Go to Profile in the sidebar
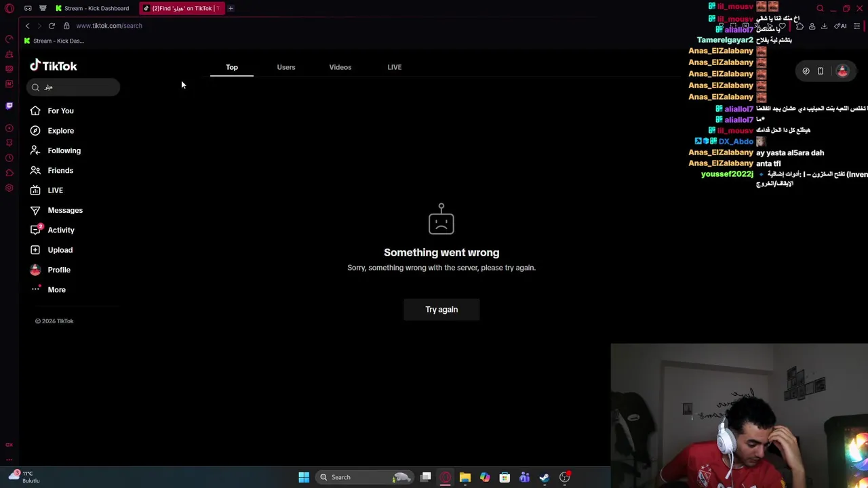Screen dimensions: 868x488 pos(50,270)
